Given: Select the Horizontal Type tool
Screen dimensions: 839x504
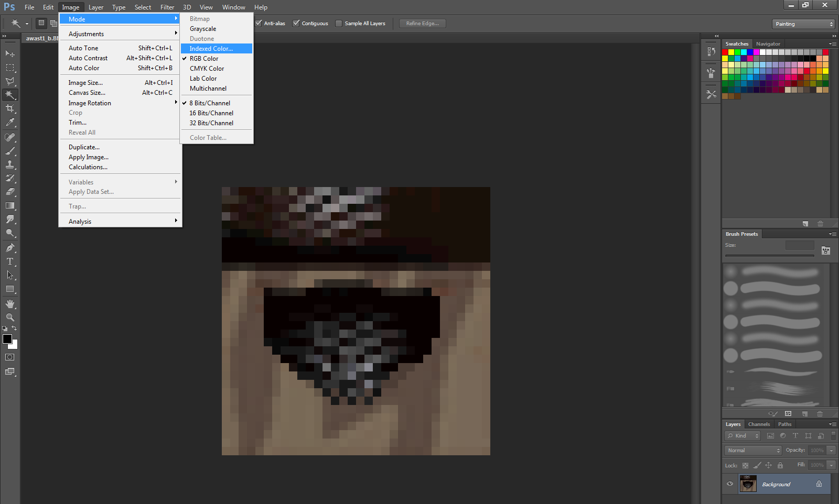Looking at the screenshot, I should 10,261.
